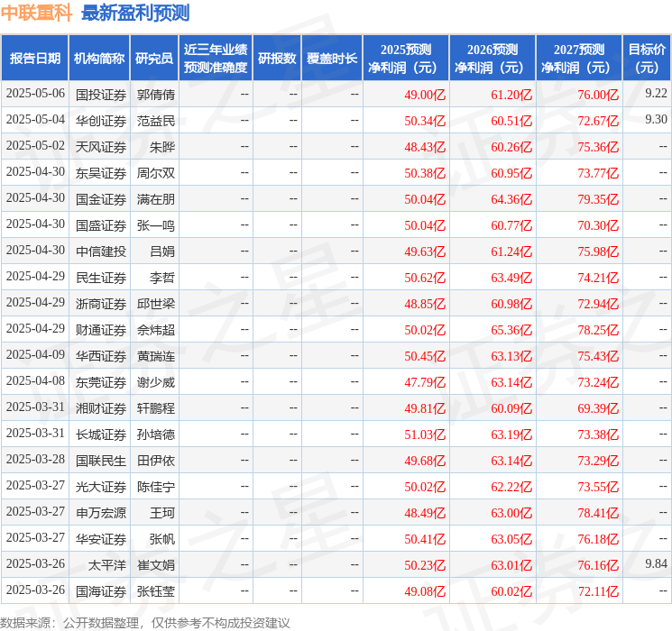The image size is (672, 631).
Task: Click the 65.36亿 profit value
Action: (511, 330)
